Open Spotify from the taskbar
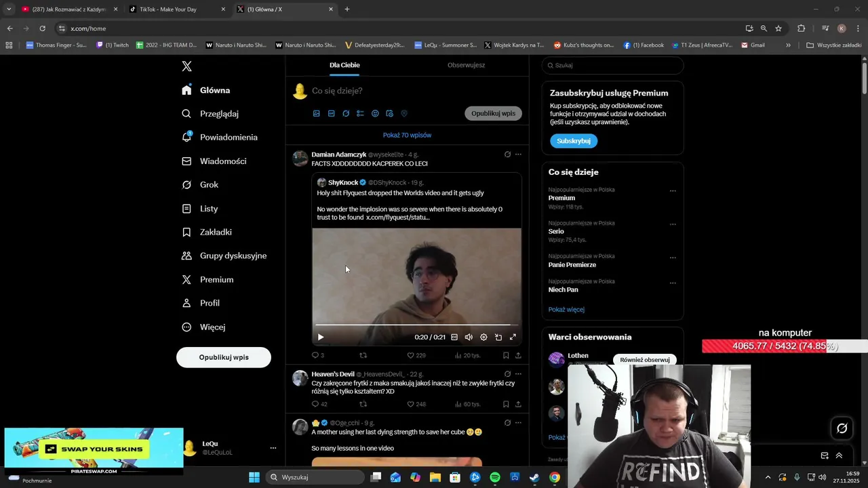 495,477
